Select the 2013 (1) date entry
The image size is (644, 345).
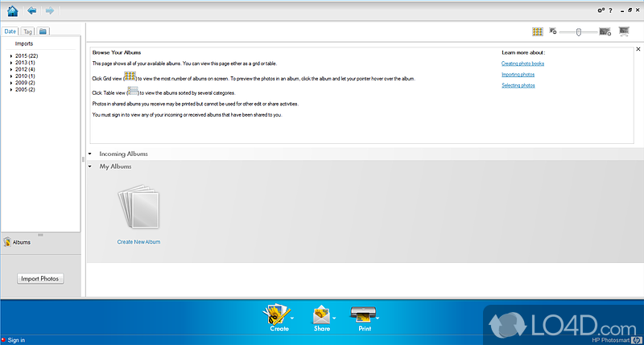pyautogui.click(x=25, y=63)
